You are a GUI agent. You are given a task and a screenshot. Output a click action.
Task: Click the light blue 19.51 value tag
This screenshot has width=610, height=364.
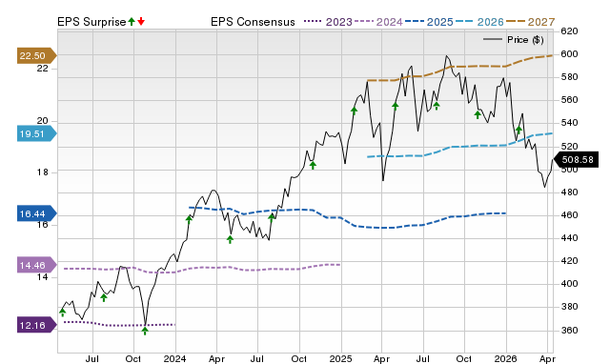point(36,134)
